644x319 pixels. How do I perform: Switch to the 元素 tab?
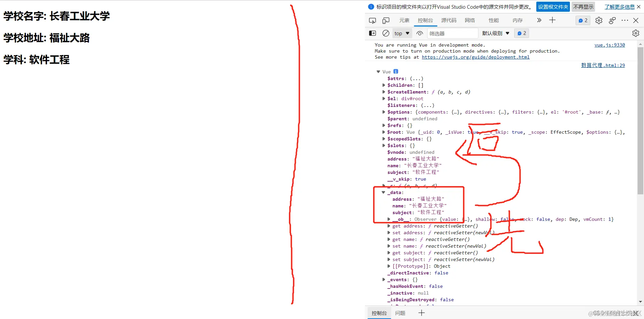tap(404, 20)
